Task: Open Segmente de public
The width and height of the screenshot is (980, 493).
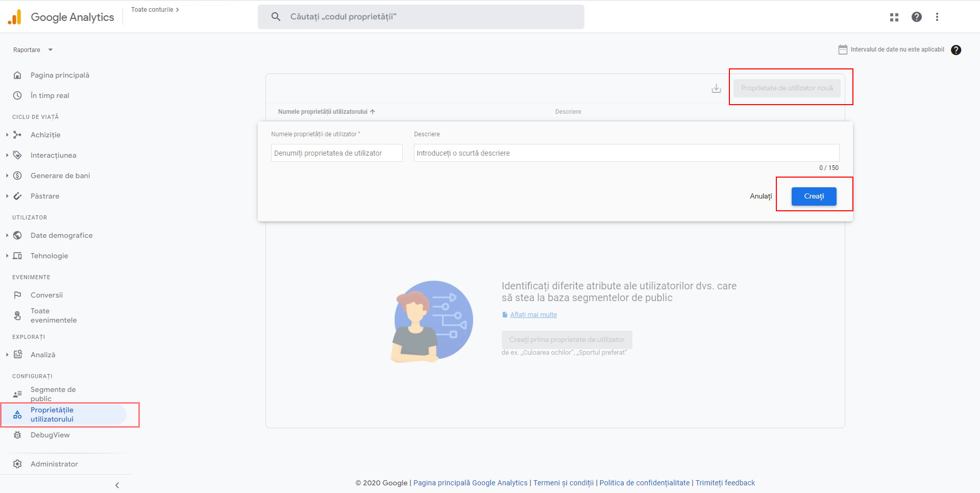Action: point(53,393)
